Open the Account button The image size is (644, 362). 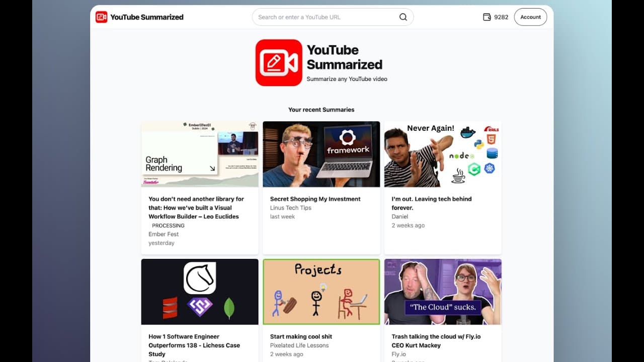click(530, 17)
